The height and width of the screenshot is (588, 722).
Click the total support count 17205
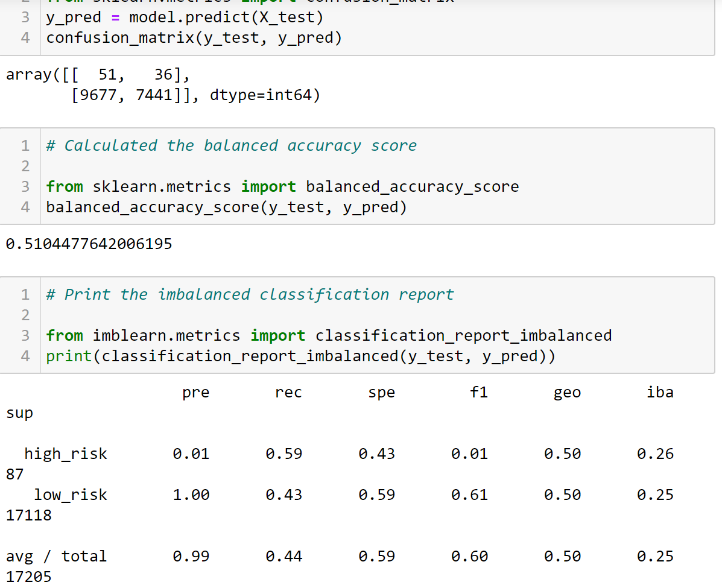(28, 577)
